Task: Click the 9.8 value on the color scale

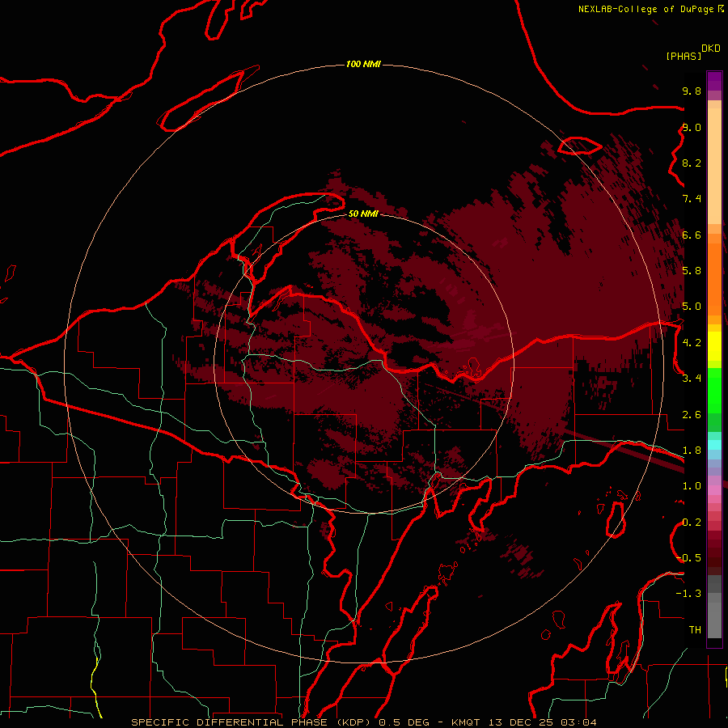Action: [x=692, y=91]
